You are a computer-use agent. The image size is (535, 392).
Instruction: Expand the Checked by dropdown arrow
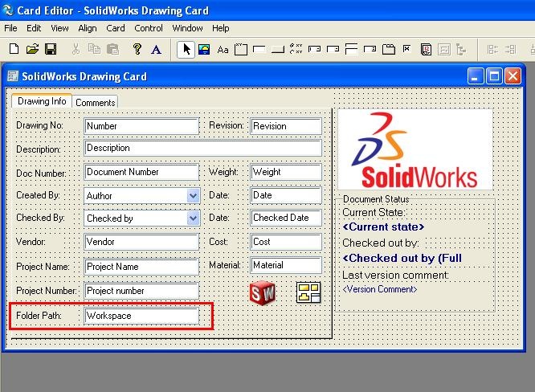click(193, 218)
